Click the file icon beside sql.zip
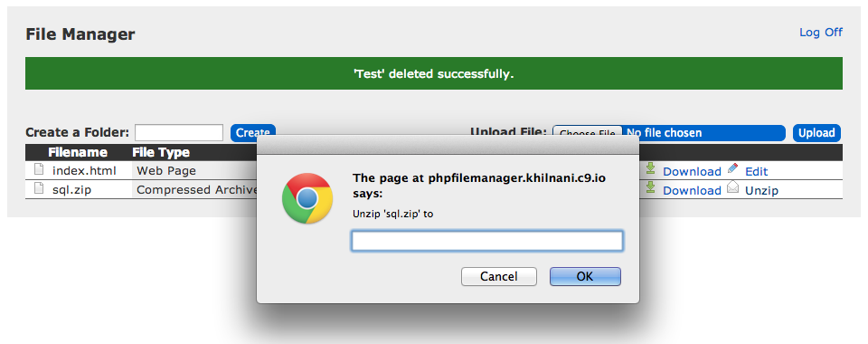Screen dimensions: 868x344 (x=39, y=188)
